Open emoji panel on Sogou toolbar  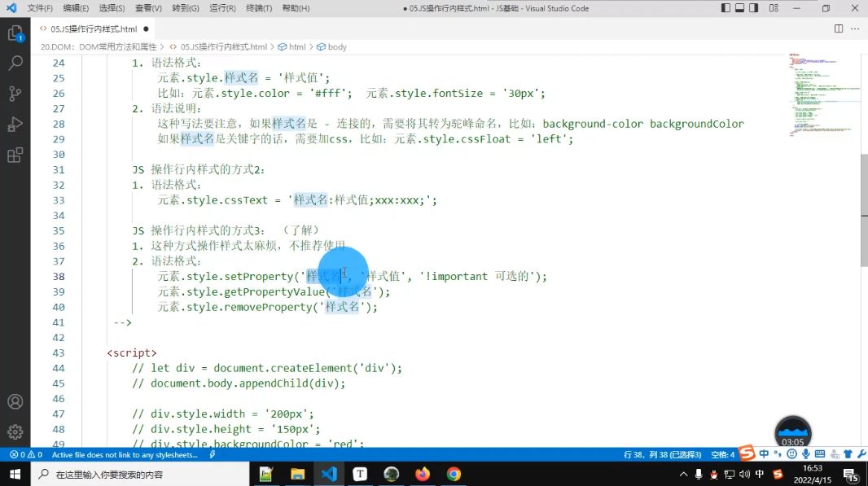click(x=791, y=454)
